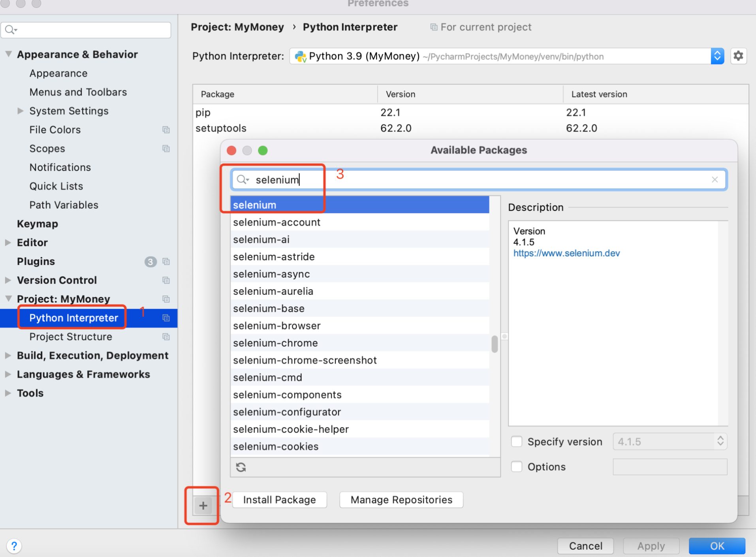This screenshot has width=756, height=557.
Task: Click the plus icon to add package
Action: [x=203, y=505]
